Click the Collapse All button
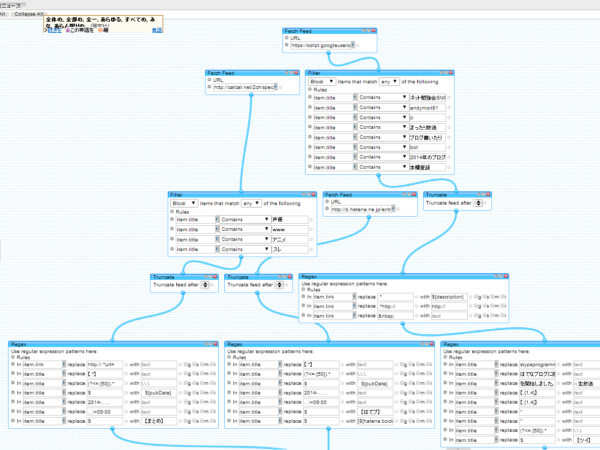The image size is (600, 450). (29, 14)
